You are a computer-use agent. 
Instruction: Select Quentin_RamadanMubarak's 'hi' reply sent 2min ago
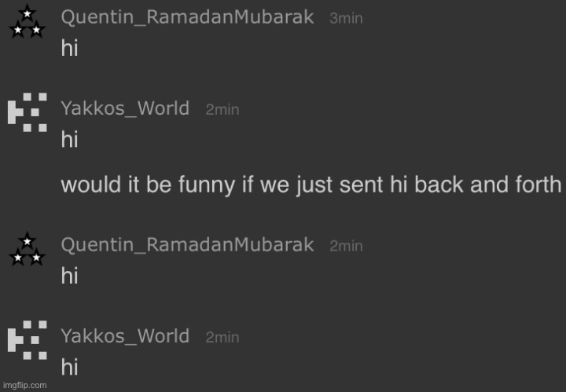pyautogui.click(x=69, y=276)
